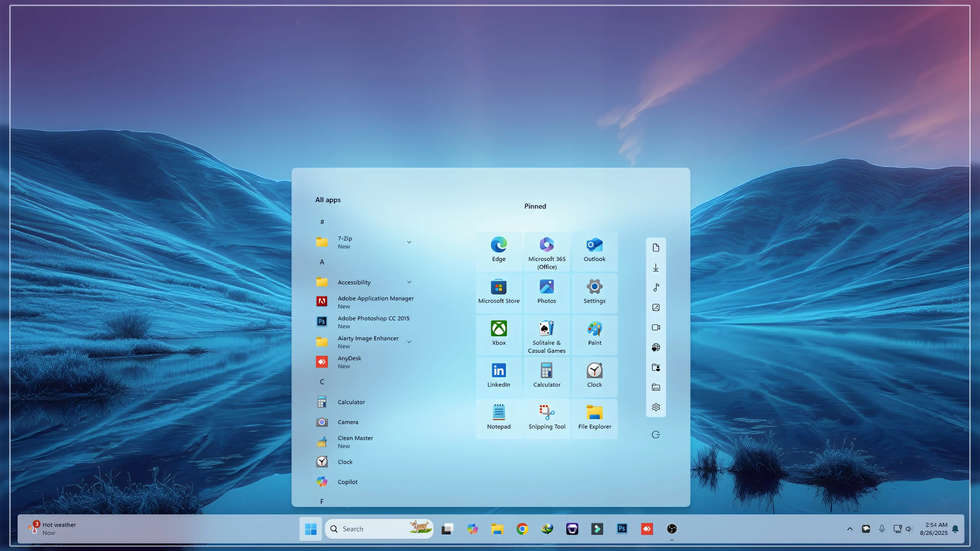Open the volume tray icon
The height and width of the screenshot is (551, 980).
coord(910,529)
